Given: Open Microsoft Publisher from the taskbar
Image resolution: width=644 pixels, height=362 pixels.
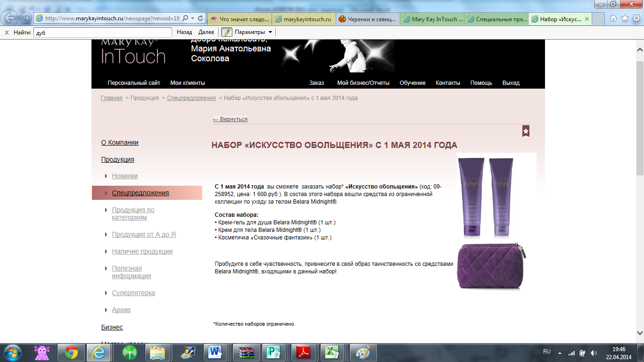Looking at the screenshot, I should (x=273, y=353).
